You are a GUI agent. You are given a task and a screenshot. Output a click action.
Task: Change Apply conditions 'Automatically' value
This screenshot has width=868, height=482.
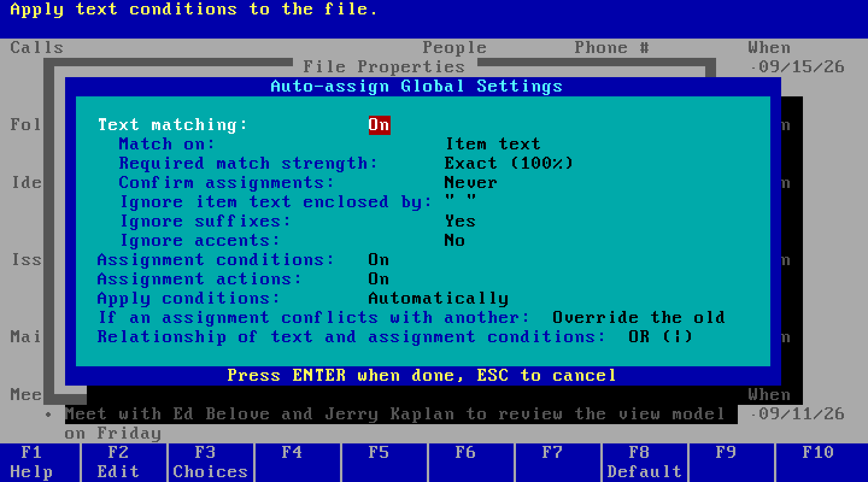439,298
